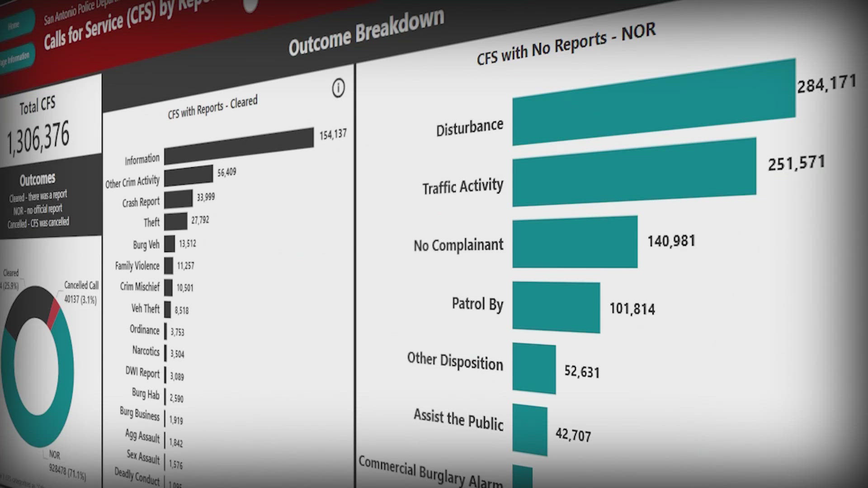Image resolution: width=868 pixels, height=488 pixels.
Task: Click the 'Information' category label
Action: pos(142,160)
